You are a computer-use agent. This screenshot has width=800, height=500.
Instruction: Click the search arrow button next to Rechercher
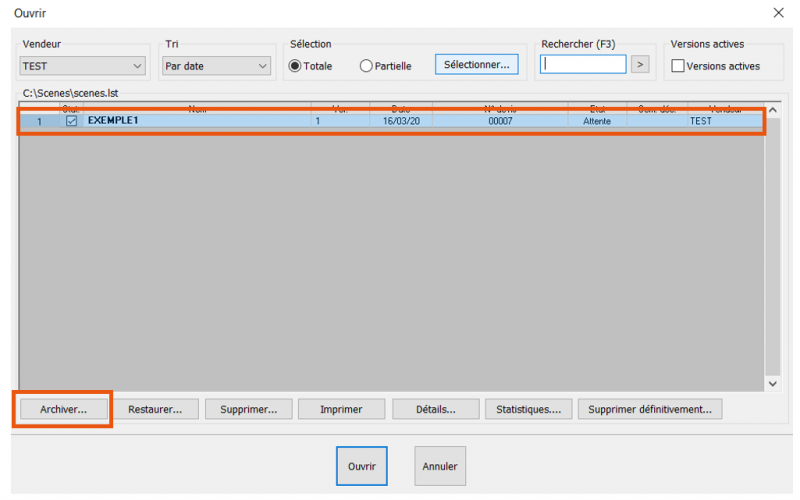click(640, 64)
